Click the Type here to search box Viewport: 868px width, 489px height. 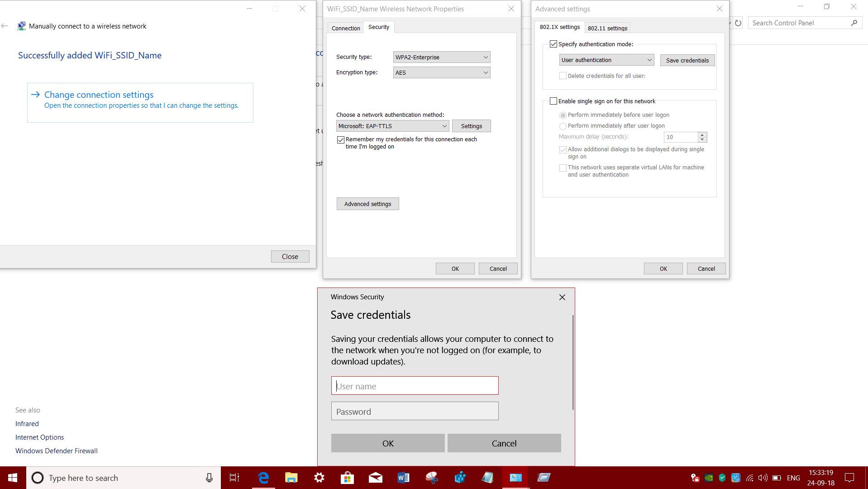123,478
